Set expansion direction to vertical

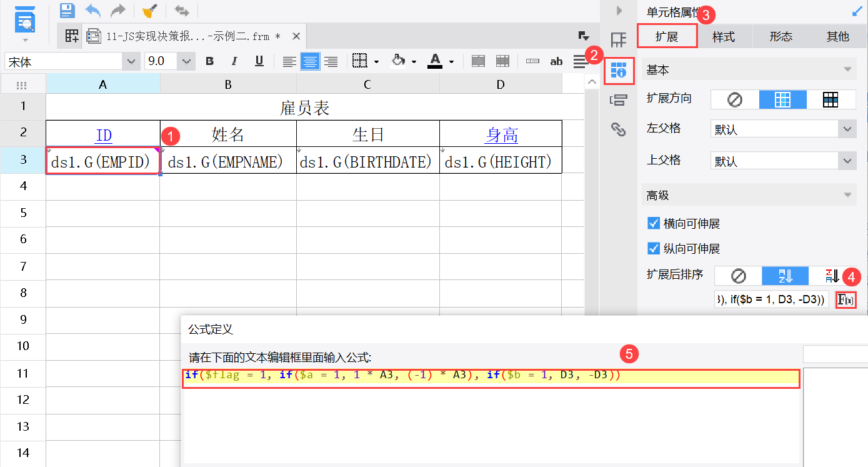click(782, 99)
